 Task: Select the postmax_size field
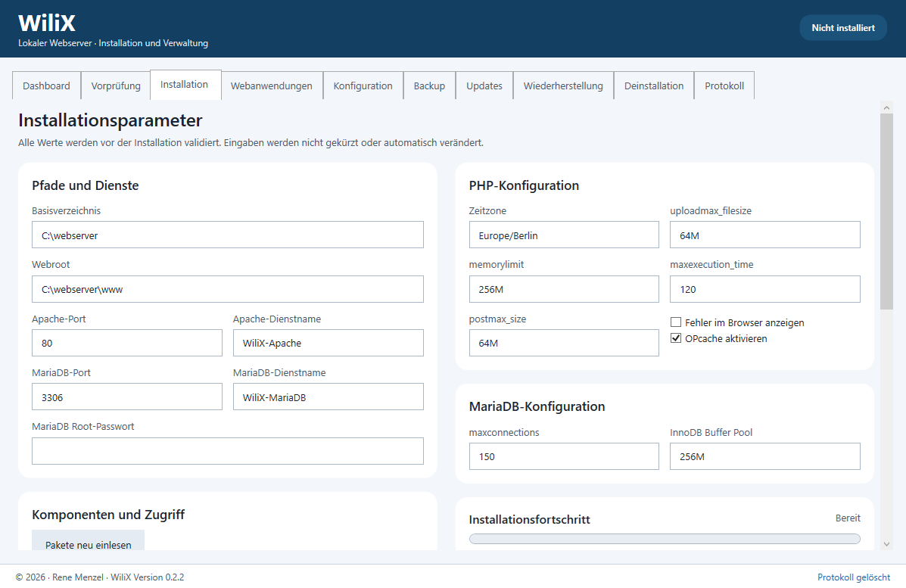(564, 343)
